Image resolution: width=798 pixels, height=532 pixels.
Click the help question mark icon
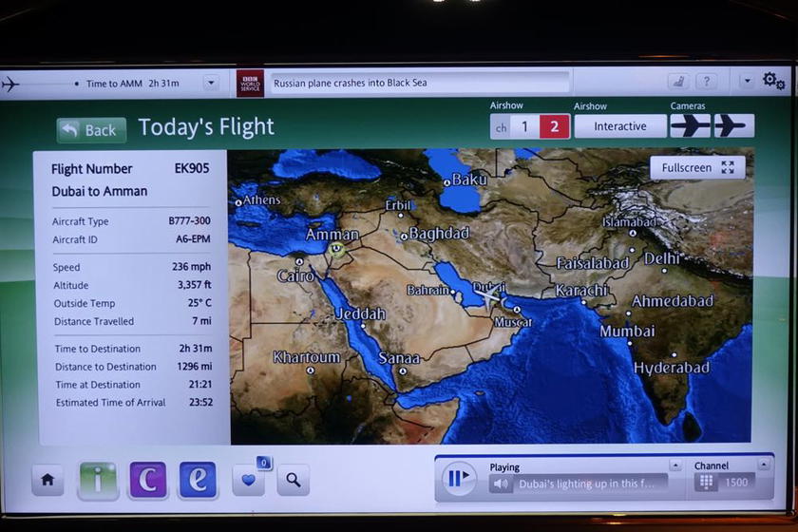pyautogui.click(x=707, y=82)
